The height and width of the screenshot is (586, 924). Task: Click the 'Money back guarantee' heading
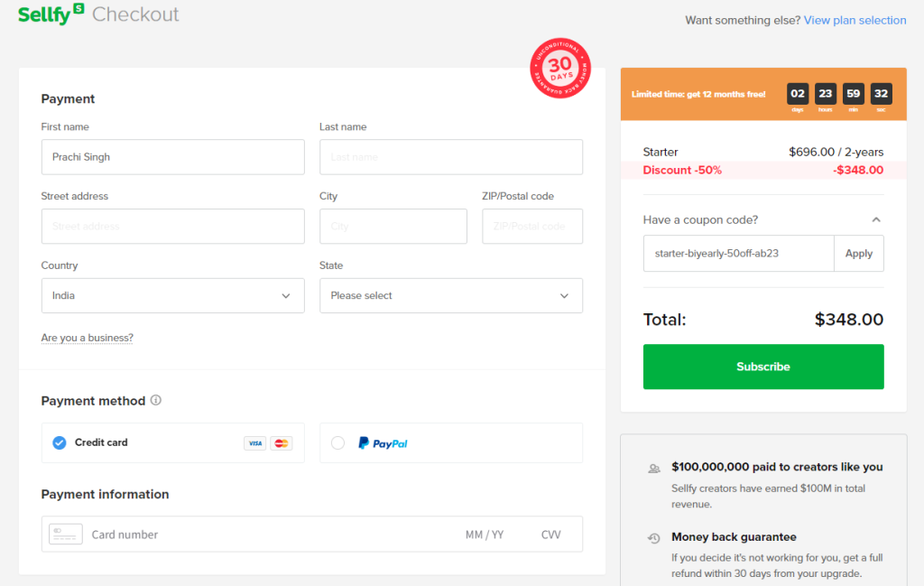pos(734,537)
